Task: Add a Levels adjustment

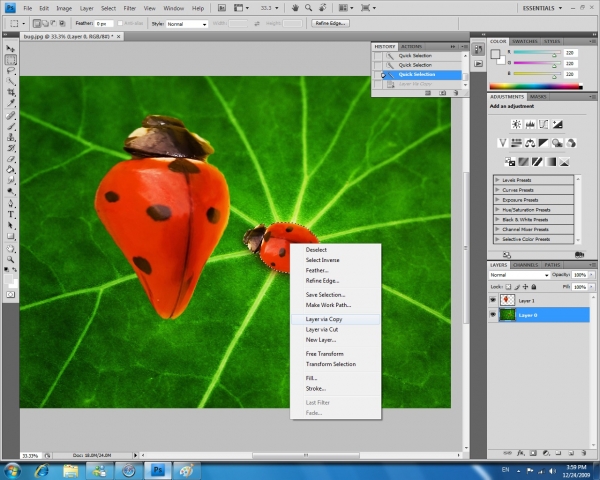Action: 530,124
